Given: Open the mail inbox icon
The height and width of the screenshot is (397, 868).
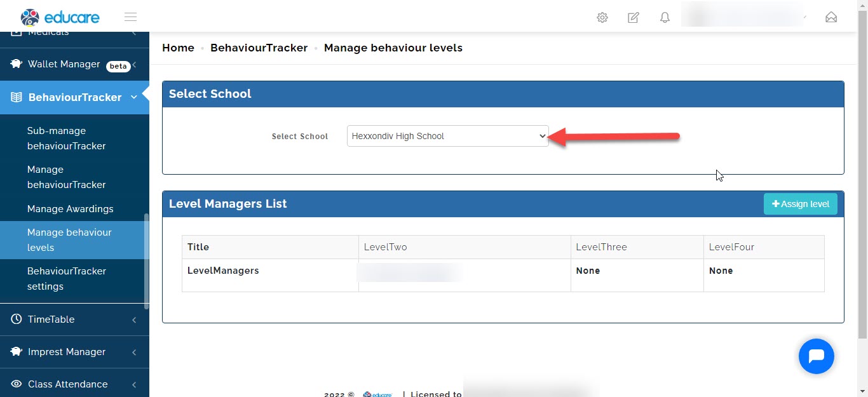Looking at the screenshot, I should tap(831, 18).
